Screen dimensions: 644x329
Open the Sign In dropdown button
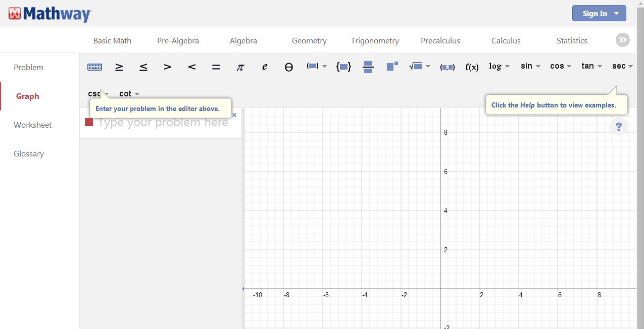(x=599, y=14)
